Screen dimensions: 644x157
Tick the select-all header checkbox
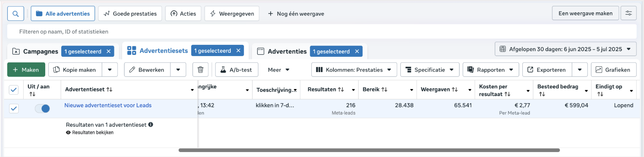tap(14, 89)
